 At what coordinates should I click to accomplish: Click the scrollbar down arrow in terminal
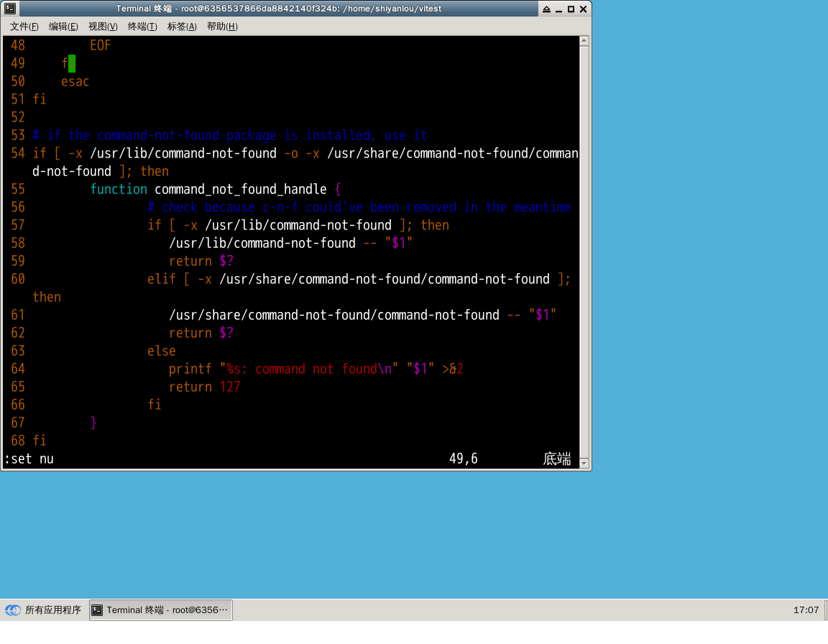click(x=584, y=464)
